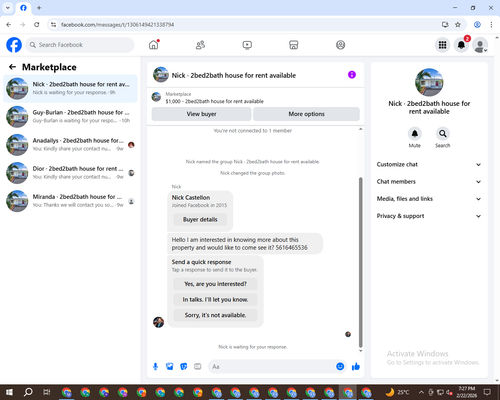Open the account profile avatar menu
The image size is (500, 400).
480,45
